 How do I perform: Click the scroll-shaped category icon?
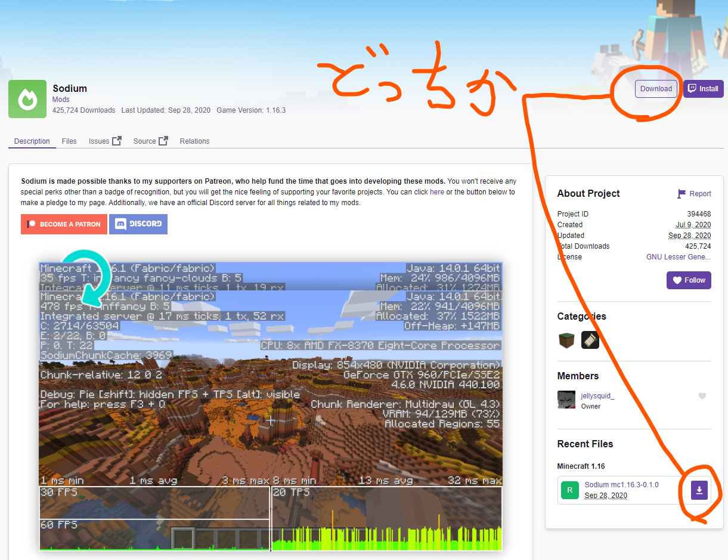click(x=590, y=340)
